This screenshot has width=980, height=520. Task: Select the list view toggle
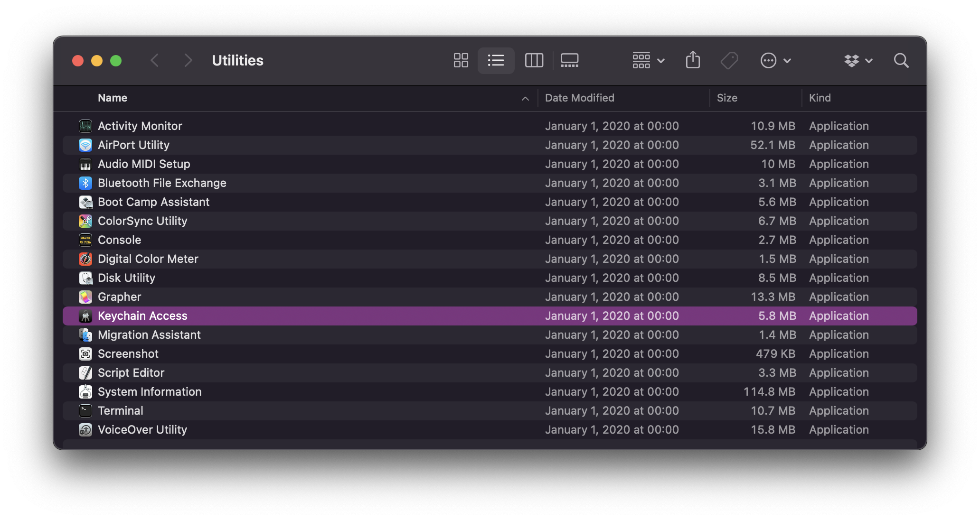[x=496, y=60]
